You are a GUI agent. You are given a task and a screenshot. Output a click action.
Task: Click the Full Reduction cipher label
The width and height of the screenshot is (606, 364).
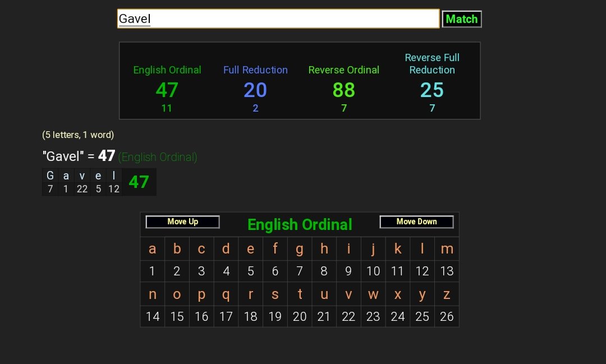click(255, 70)
